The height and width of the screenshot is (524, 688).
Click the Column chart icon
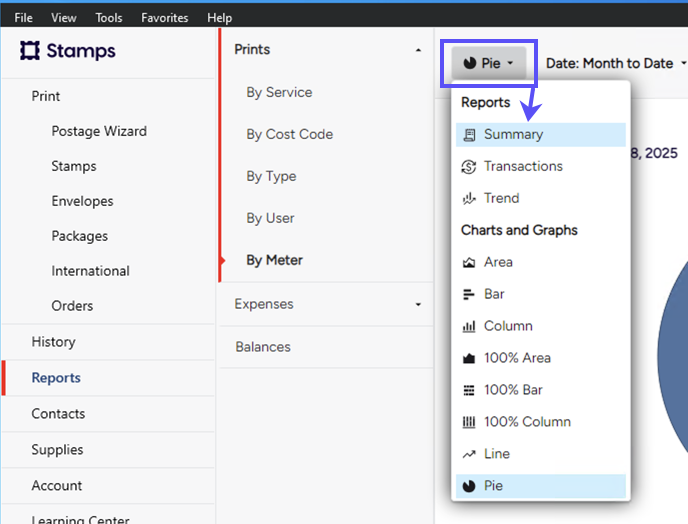coord(469,326)
